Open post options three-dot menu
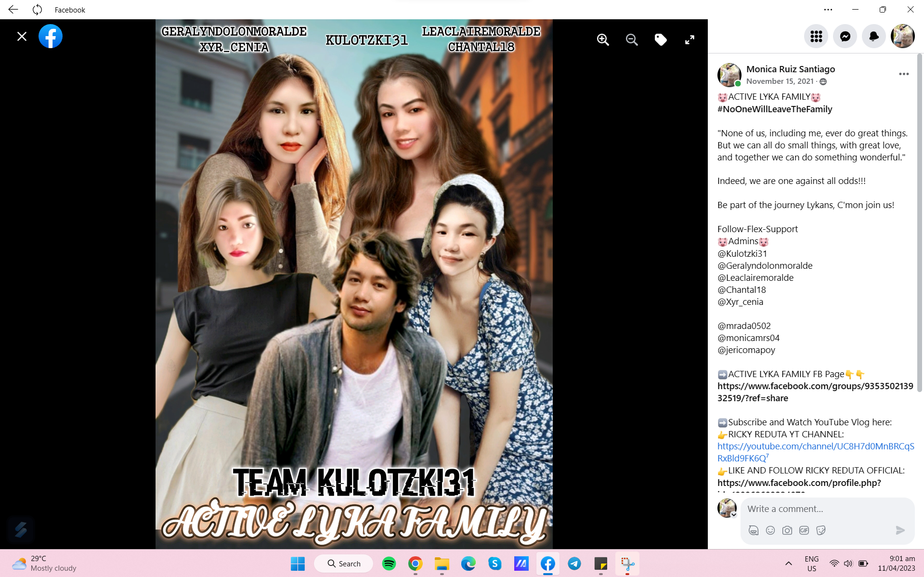This screenshot has height=577, width=924. coord(904,74)
